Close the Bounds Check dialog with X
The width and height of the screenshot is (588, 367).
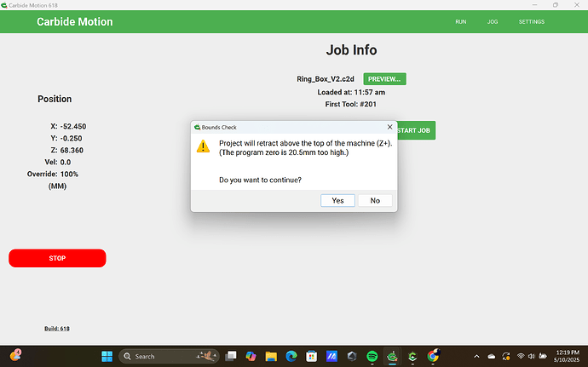pos(389,127)
